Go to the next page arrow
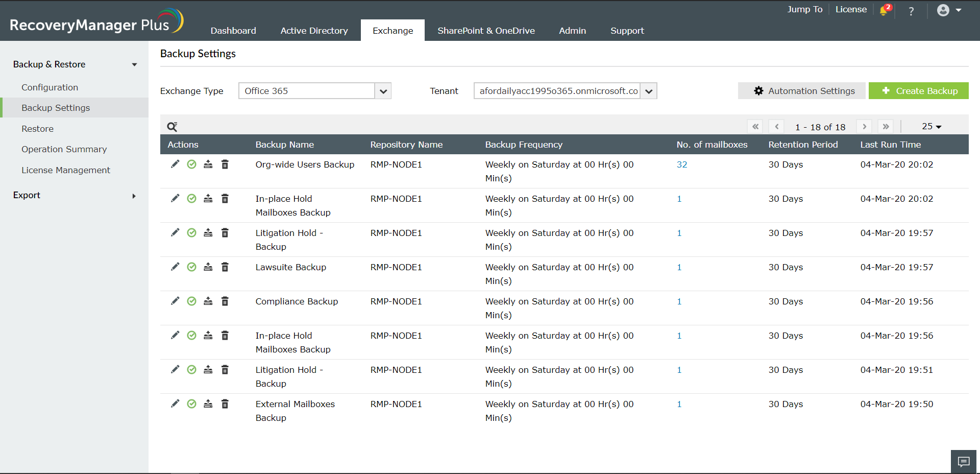980x474 pixels. pos(864,126)
